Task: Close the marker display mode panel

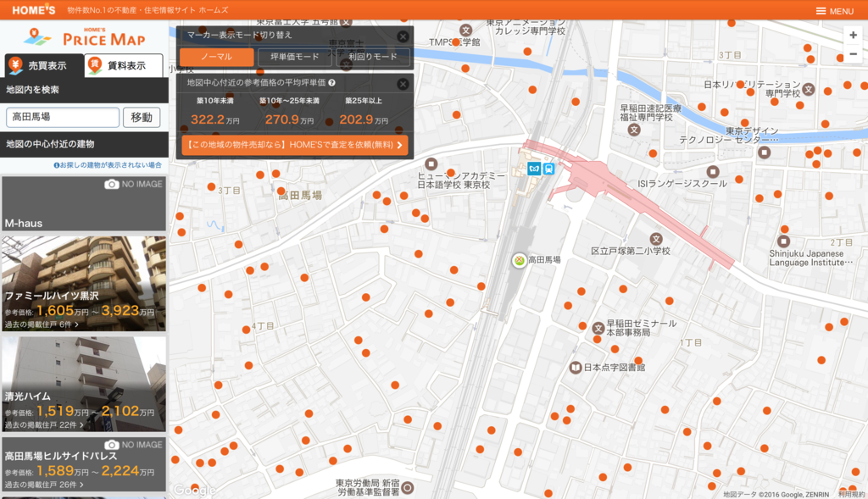Action: point(403,36)
